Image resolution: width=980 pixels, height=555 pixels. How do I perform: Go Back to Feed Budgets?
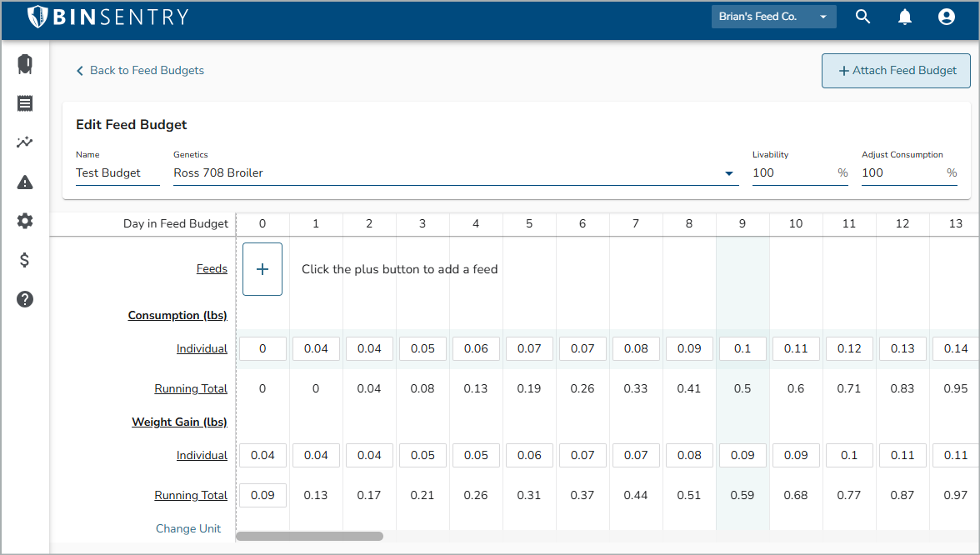click(x=140, y=70)
